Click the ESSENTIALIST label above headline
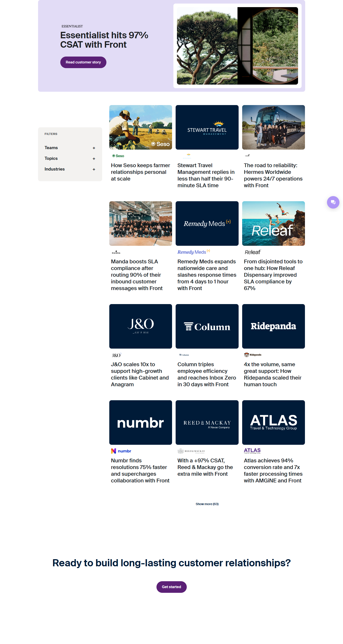 (72, 26)
